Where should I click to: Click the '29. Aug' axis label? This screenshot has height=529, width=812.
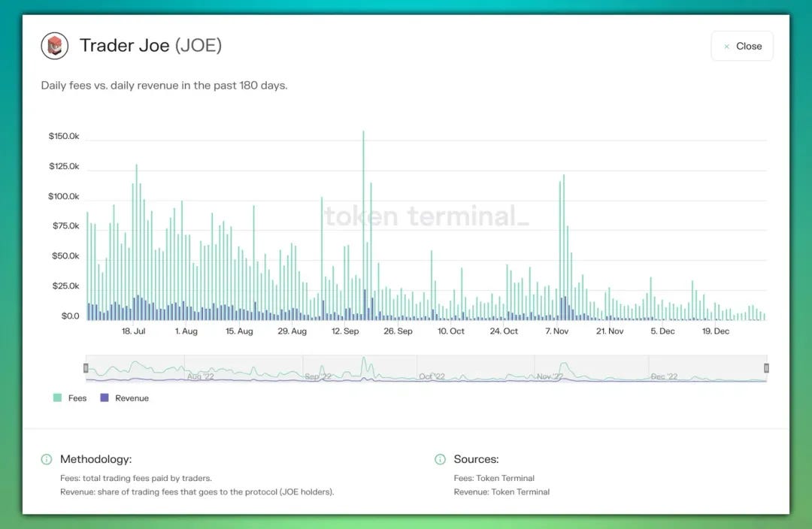[292, 331]
